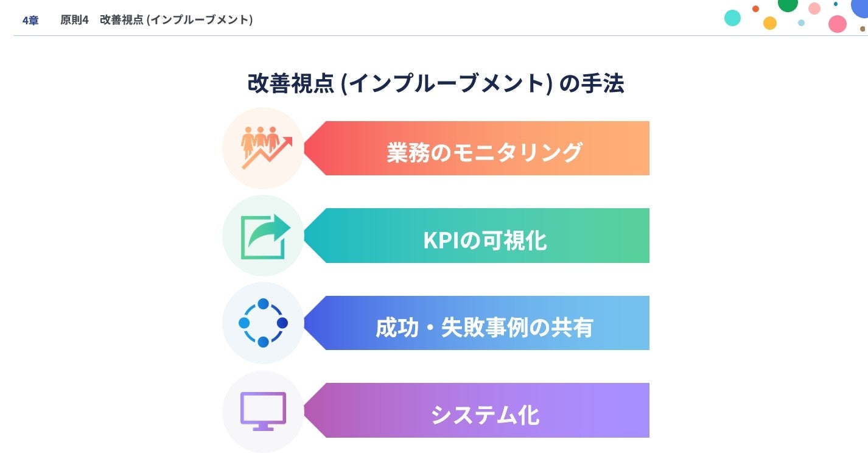
Task: Select the システム化 banner
Action: (x=484, y=415)
